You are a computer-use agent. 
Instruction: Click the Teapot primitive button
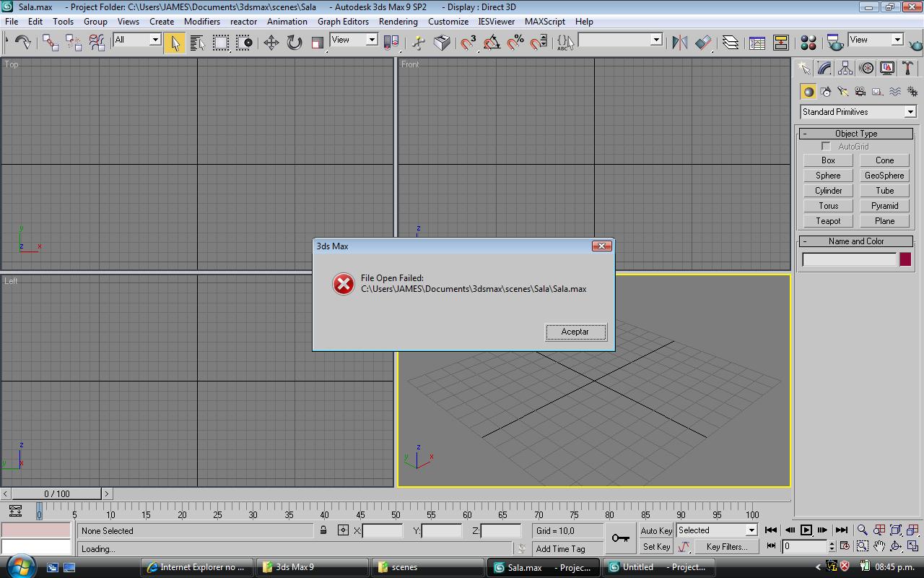tap(828, 221)
